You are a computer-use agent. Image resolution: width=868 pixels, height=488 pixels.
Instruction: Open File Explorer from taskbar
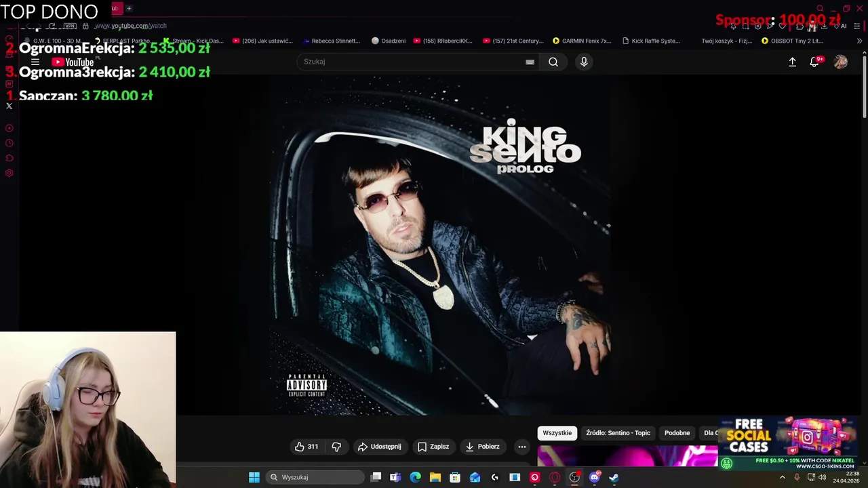pos(435,477)
